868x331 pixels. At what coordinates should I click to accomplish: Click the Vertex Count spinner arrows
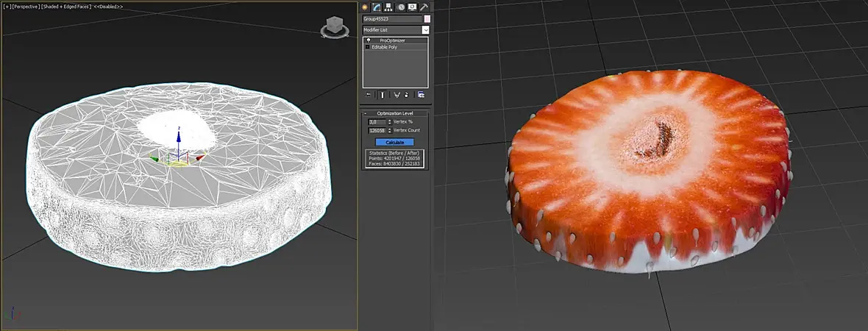390,131
